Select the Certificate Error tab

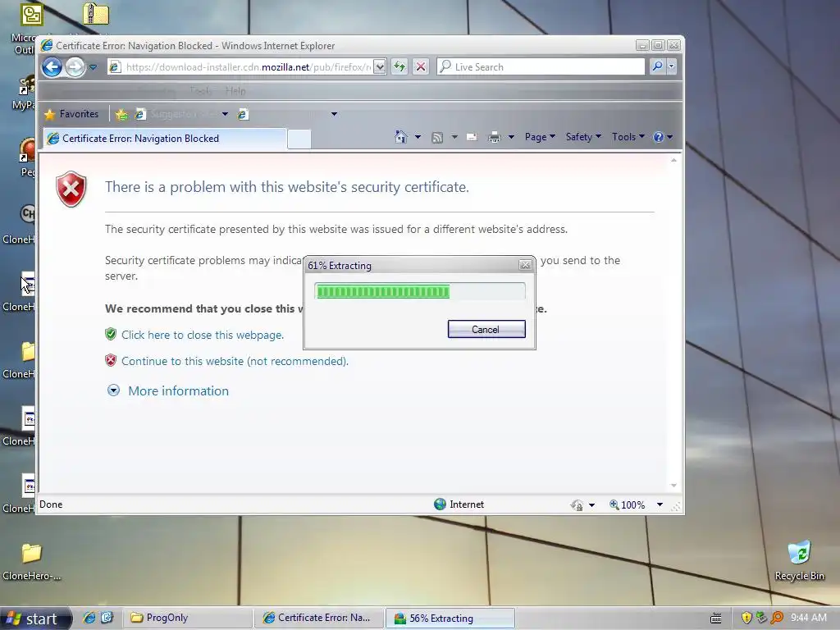pos(165,138)
